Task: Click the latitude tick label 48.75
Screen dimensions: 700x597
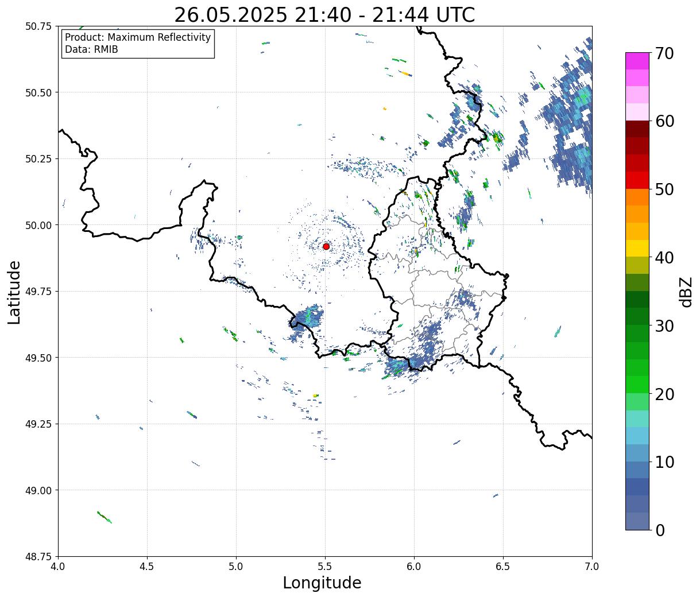Action: (x=38, y=557)
